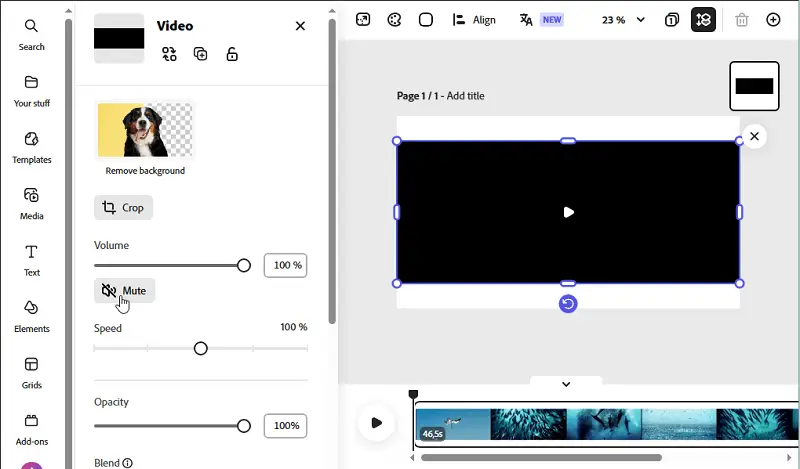Click timeline scroll left arrow
This screenshot has height=469, width=800.
(x=412, y=457)
